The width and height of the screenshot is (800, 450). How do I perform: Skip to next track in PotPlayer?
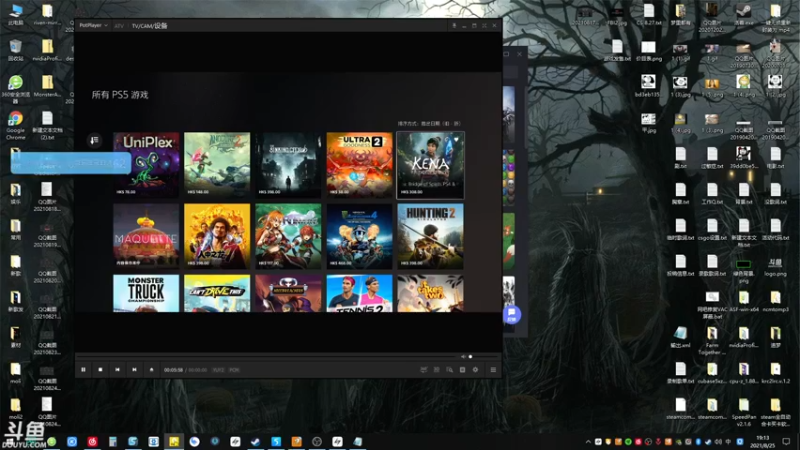[134, 369]
